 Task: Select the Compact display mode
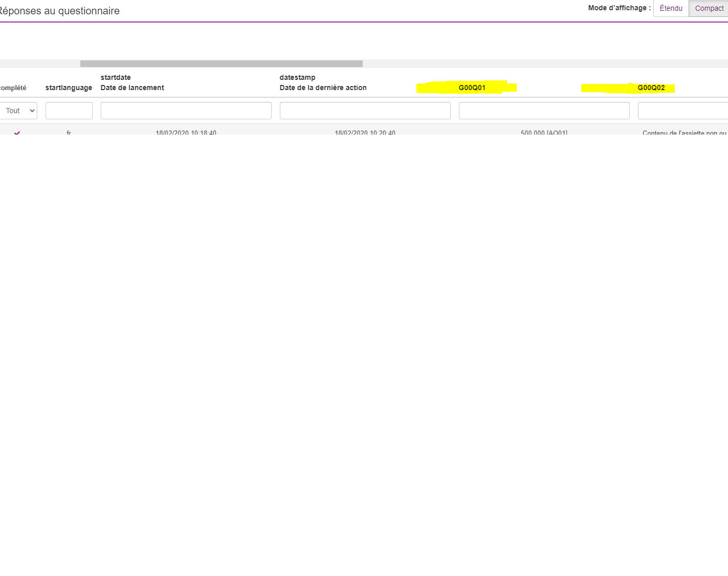[709, 8]
